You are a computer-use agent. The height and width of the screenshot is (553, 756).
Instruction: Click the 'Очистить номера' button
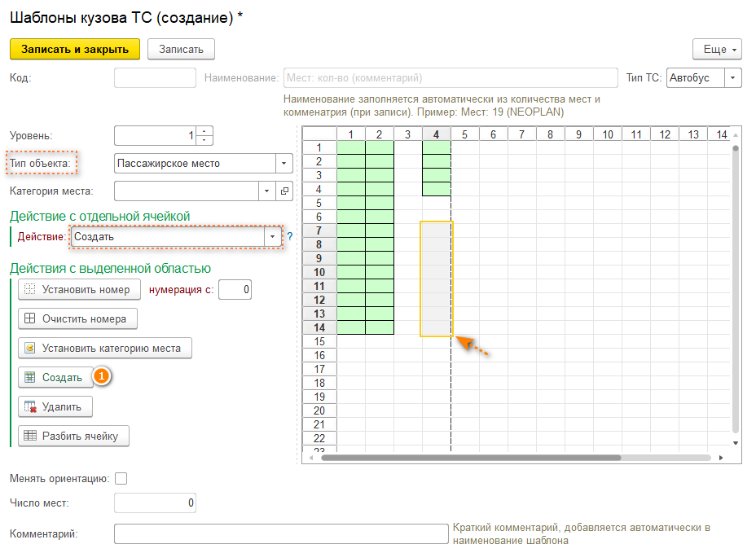pyautogui.click(x=77, y=318)
